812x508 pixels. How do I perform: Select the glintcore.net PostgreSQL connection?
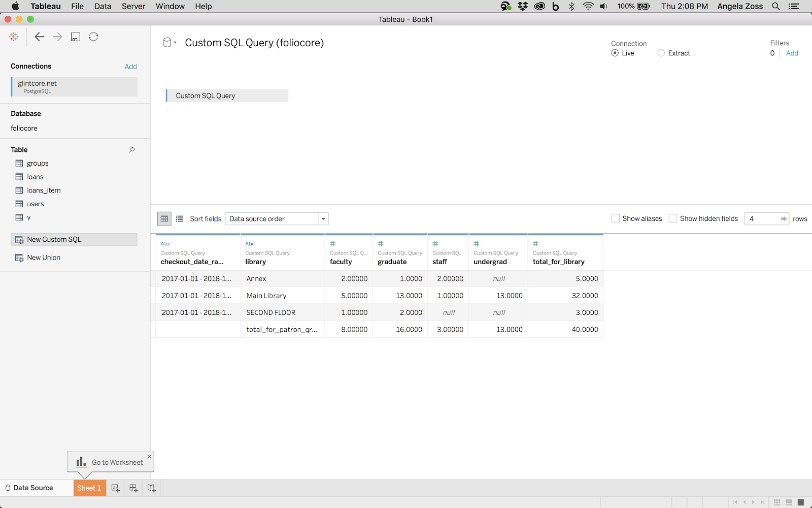[x=74, y=86]
